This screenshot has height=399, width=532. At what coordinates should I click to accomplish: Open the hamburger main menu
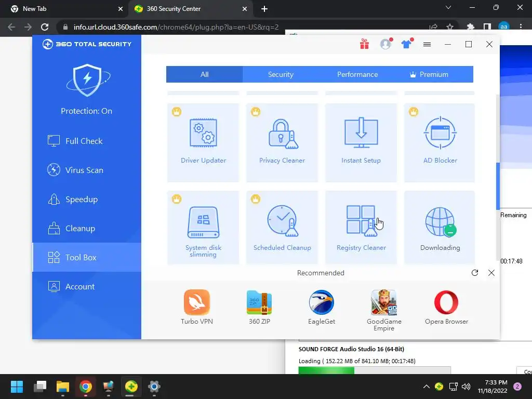(427, 44)
